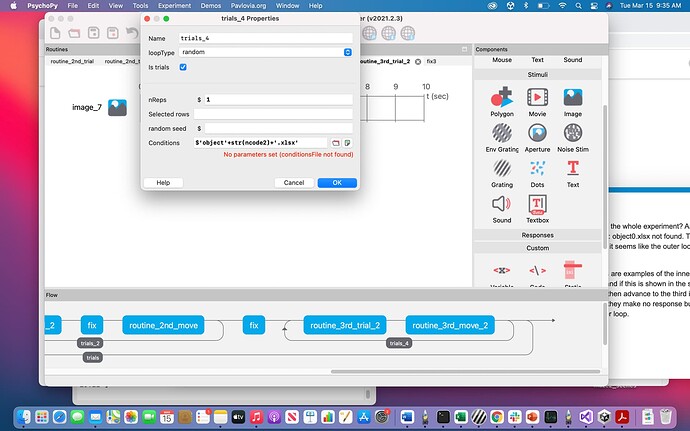This screenshot has width=690, height=431.
Task: Add a Code custom component
Action: point(537,270)
